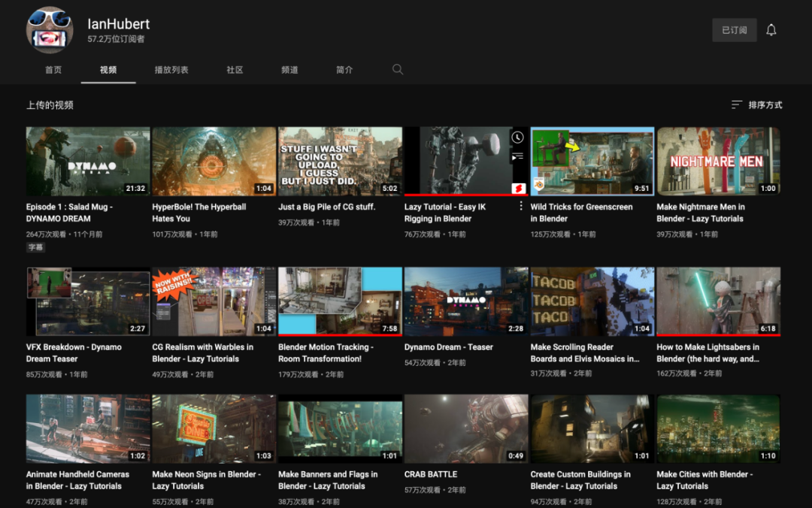Click the IanHubert channel avatar

click(50, 31)
